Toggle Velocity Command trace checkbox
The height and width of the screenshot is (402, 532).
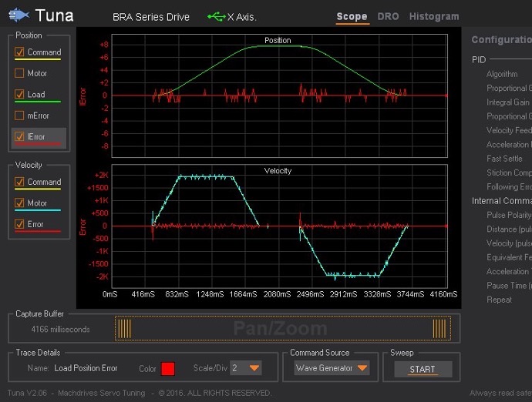(19, 182)
